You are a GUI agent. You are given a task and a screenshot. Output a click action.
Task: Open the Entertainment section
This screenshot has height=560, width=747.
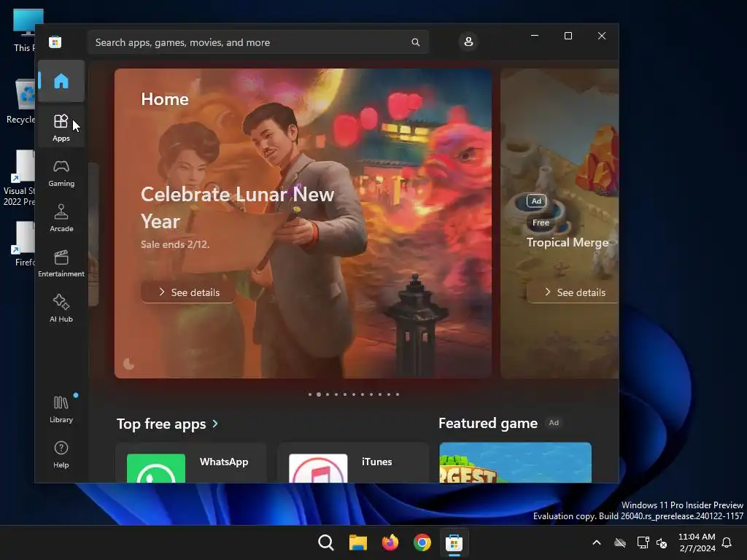[61, 264]
